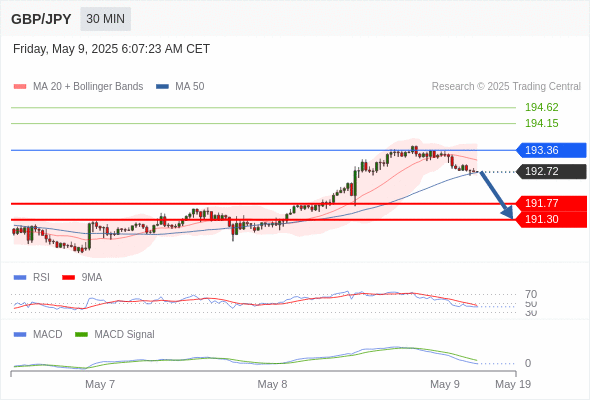
Task: Open the Research © 2025 Trading Central credit
Action: [506, 87]
